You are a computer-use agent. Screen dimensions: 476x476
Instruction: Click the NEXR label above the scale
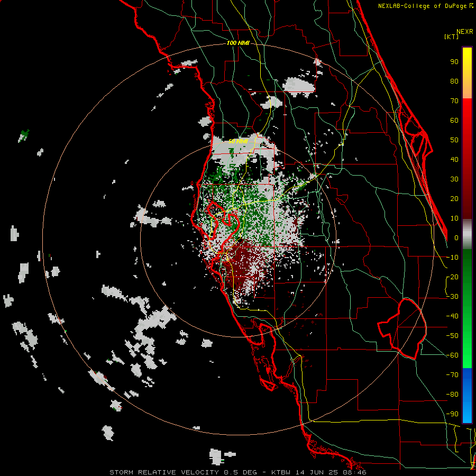pos(464,32)
